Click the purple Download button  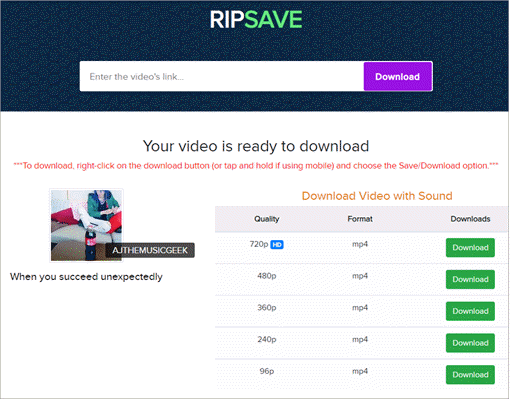click(x=398, y=76)
